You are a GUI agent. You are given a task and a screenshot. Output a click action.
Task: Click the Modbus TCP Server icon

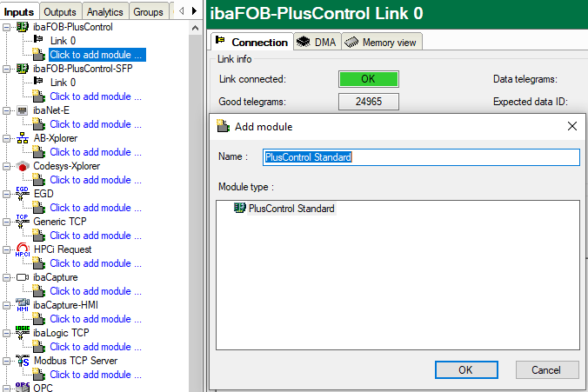pyautogui.click(x=23, y=361)
